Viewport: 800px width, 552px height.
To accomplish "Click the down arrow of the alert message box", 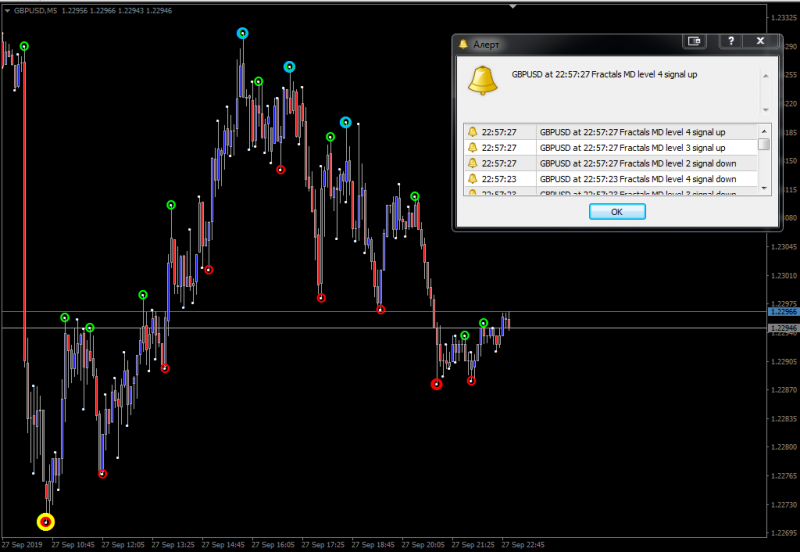I will click(x=765, y=110).
